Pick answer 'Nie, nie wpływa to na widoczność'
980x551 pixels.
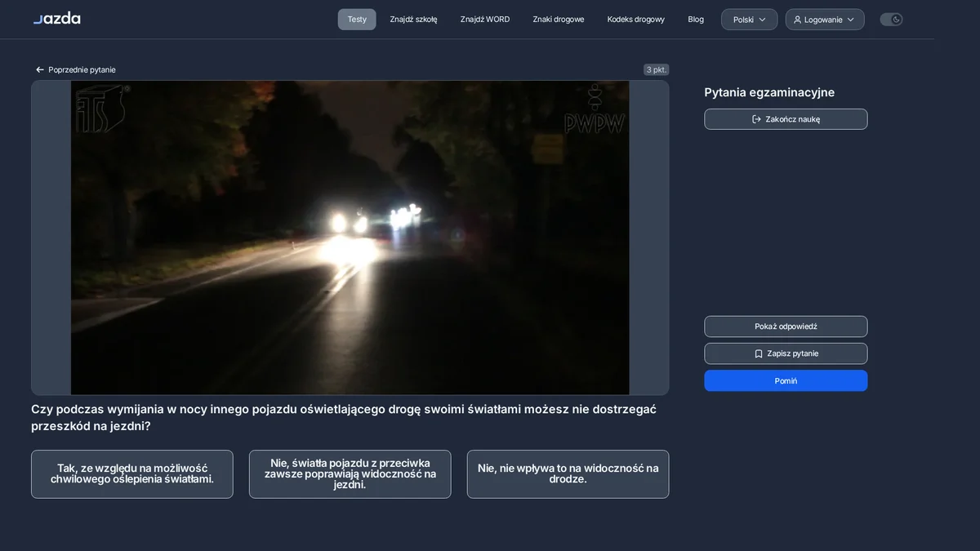pyautogui.click(x=568, y=474)
